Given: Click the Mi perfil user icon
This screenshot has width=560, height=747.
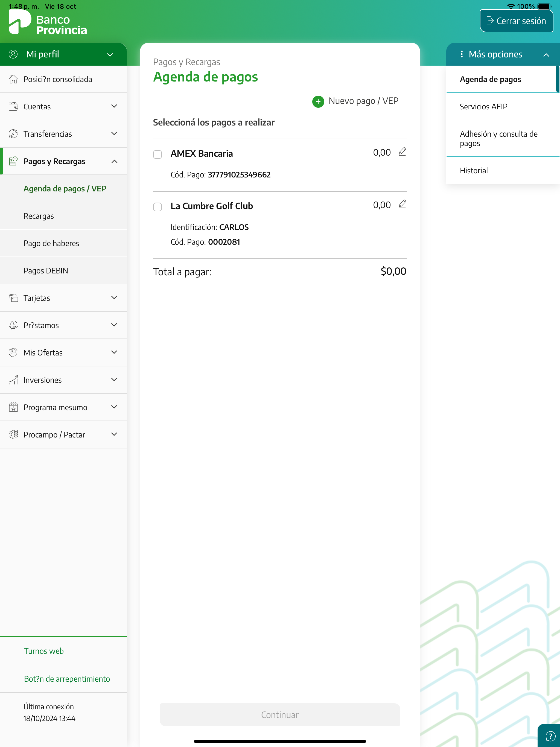Looking at the screenshot, I should click(13, 54).
